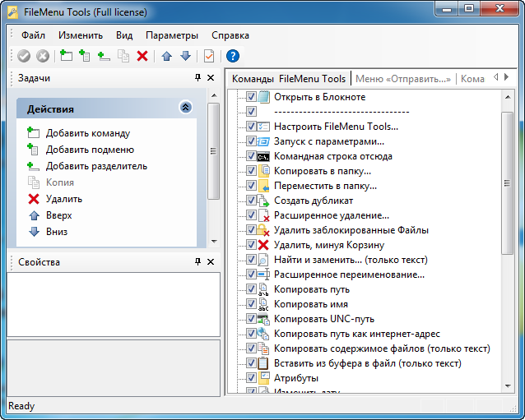Uncheck the Атрибуты checkbox
This screenshot has height=420, width=525.
251,378
